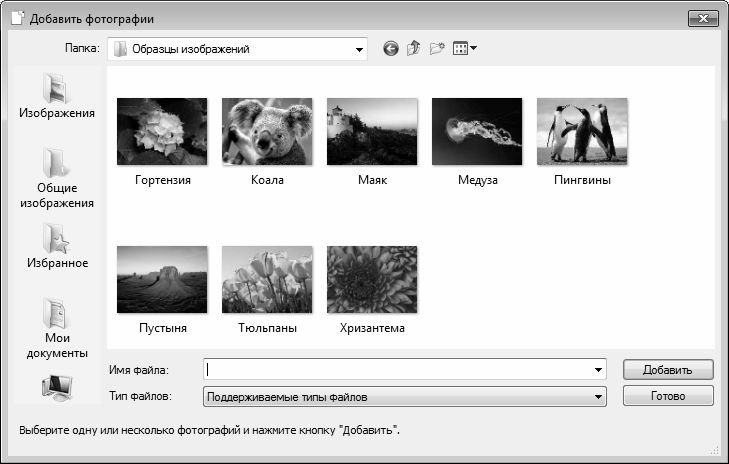Go up one folder level icon
This screenshot has width=729, height=464.
click(413, 48)
